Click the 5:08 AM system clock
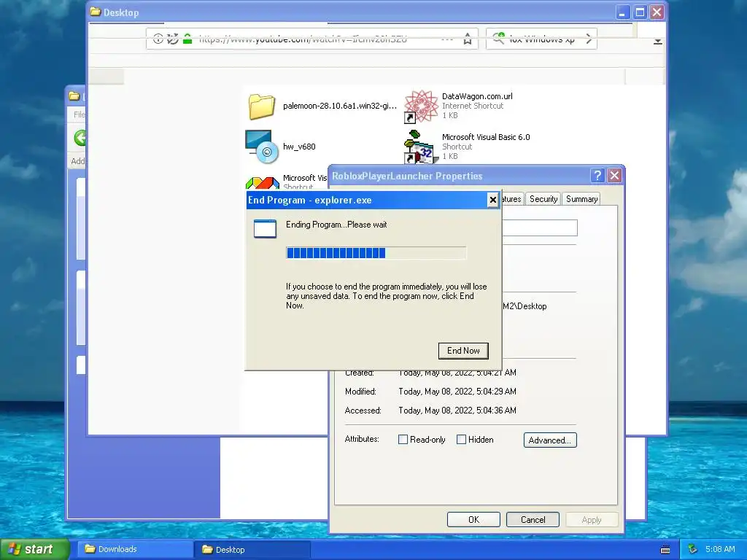 pos(720,549)
